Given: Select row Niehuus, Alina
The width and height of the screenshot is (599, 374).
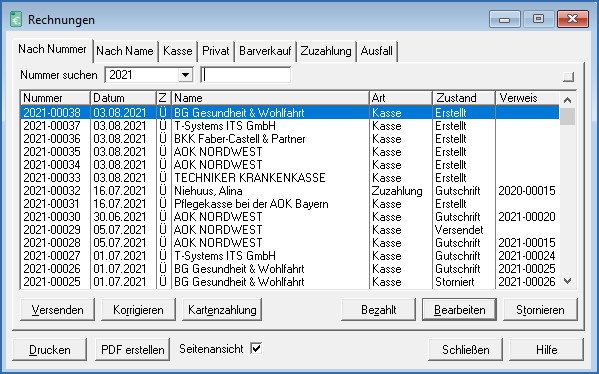Looking at the screenshot, I should [x=290, y=191].
